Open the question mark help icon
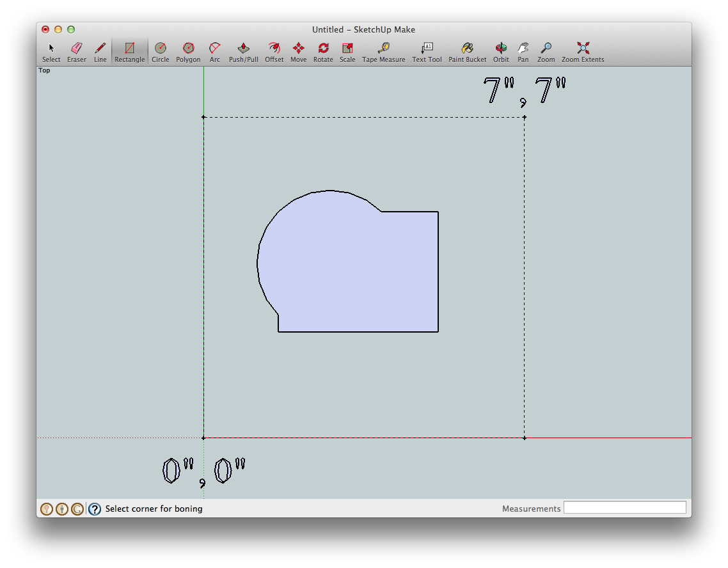The width and height of the screenshot is (728, 568). click(x=95, y=509)
